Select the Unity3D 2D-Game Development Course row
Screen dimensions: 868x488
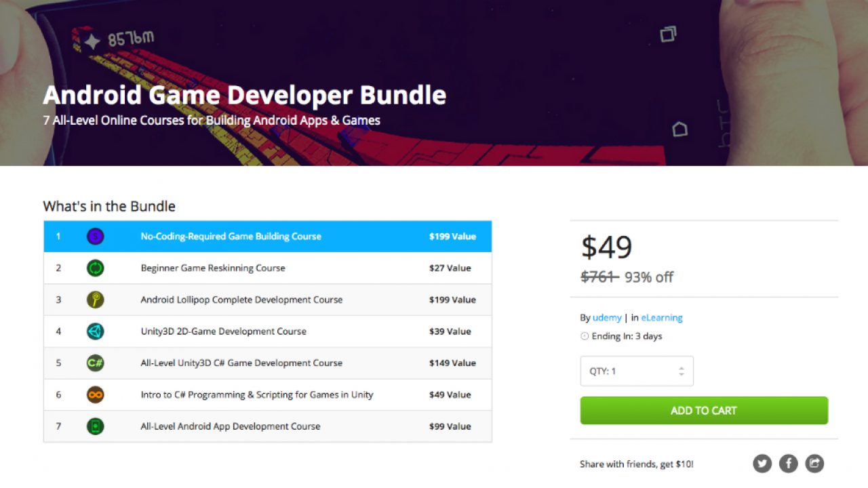[x=223, y=331]
